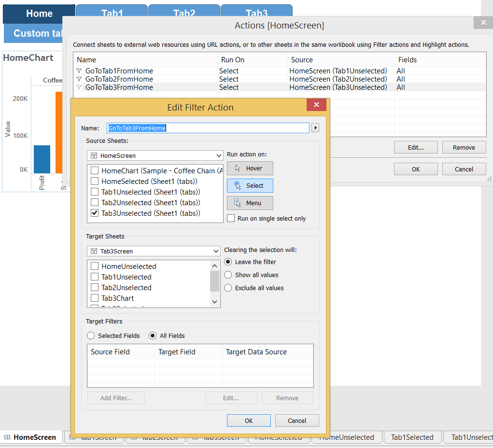Choose the Selected Fields radio button
This screenshot has height=448, width=493.
point(90,336)
